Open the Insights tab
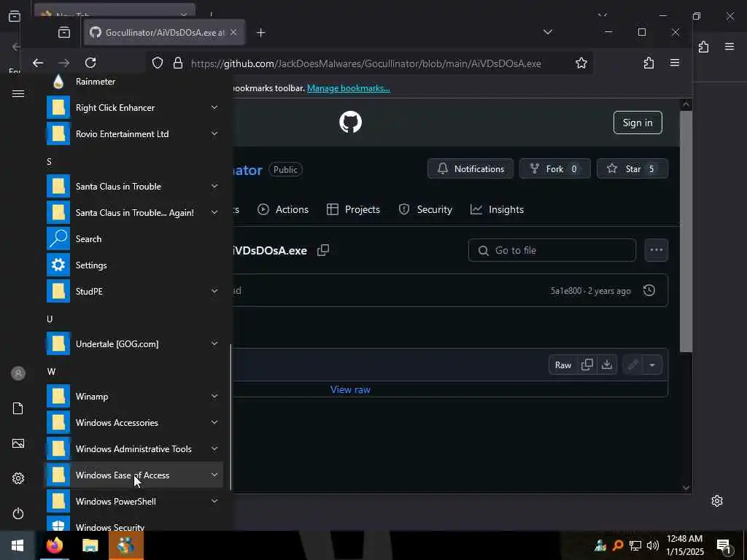 click(x=497, y=209)
